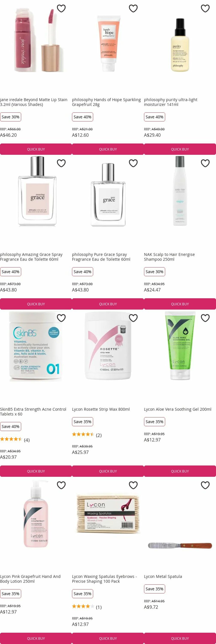Viewport: 216px width, 644px height.
Task: Favorite the Hands of Hope Grapefruit cream
Action: point(133,9)
